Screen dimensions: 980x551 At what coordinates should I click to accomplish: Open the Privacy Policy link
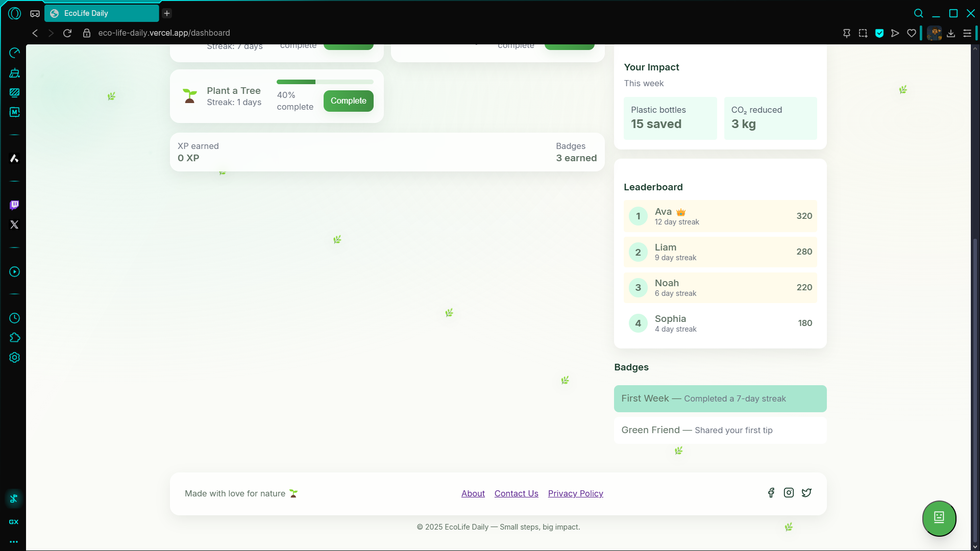(x=575, y=493)
